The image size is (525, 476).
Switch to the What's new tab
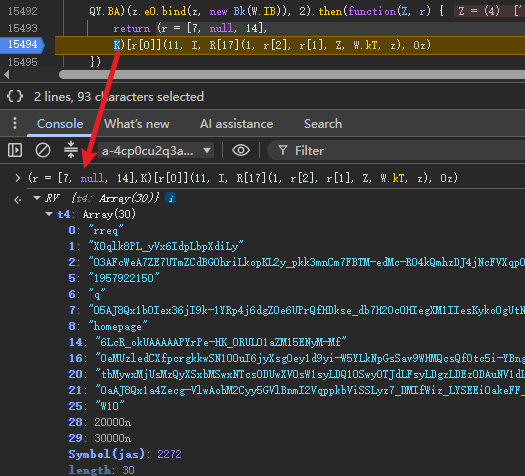[x=137, y=124]
